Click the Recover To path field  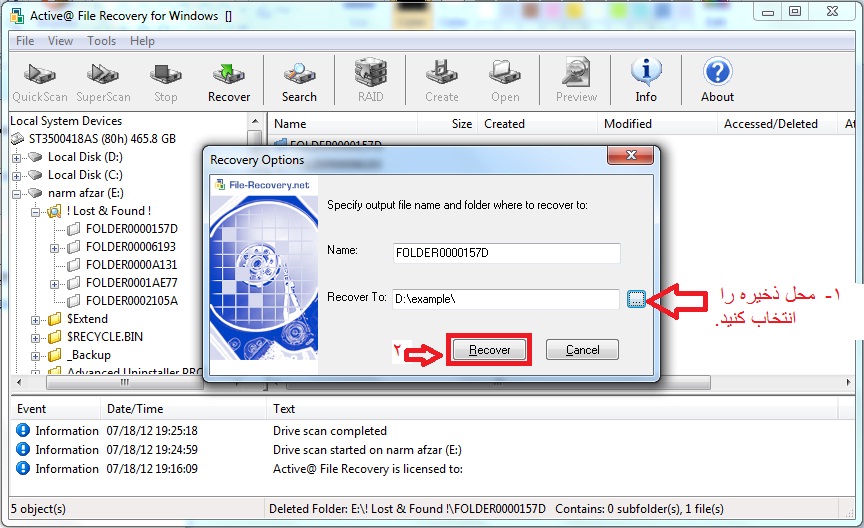point(506,299)
